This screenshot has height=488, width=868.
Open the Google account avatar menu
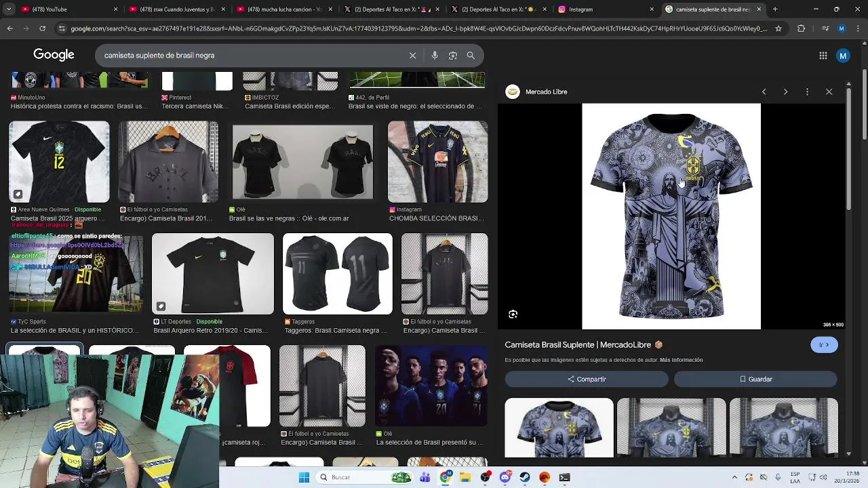pos(843,56)
